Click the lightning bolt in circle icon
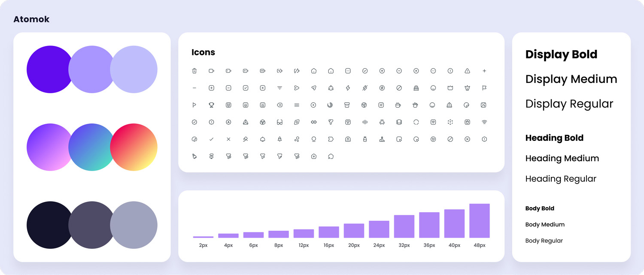Image resolution: width=644 pixels, height=275 pixels. point(382,88)
